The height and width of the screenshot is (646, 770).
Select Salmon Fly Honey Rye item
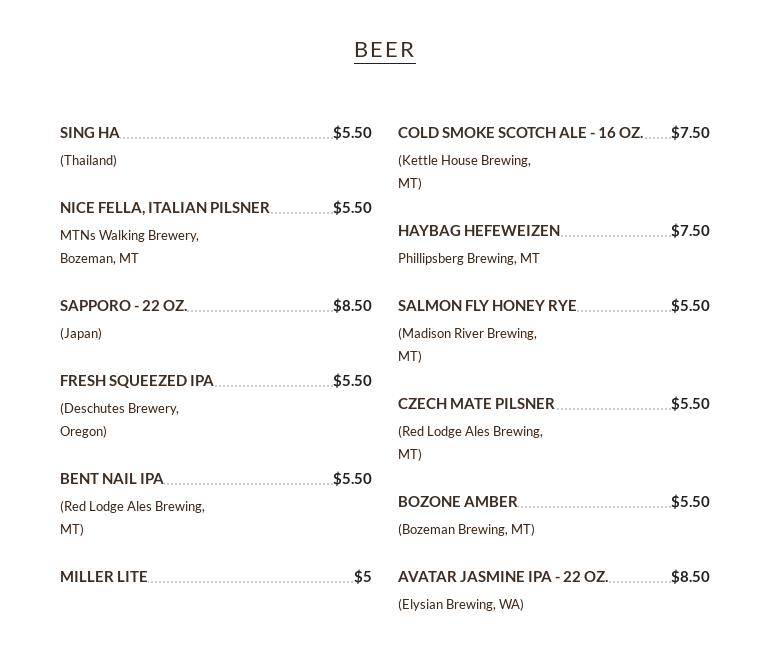tap(487, 306)
